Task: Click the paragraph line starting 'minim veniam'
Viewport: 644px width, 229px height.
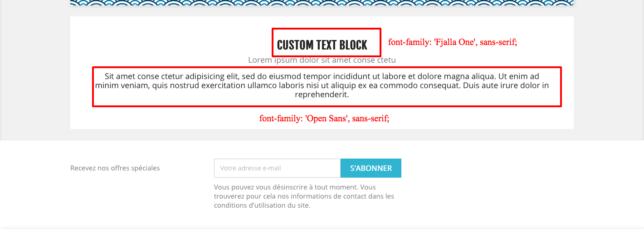Action: pyautogui.click(x=322, y=85)
